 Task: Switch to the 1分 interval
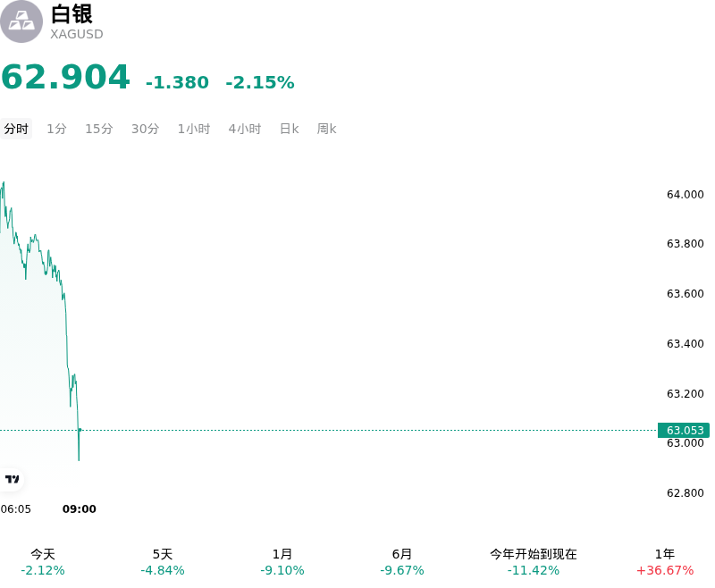tap(56, 129)
